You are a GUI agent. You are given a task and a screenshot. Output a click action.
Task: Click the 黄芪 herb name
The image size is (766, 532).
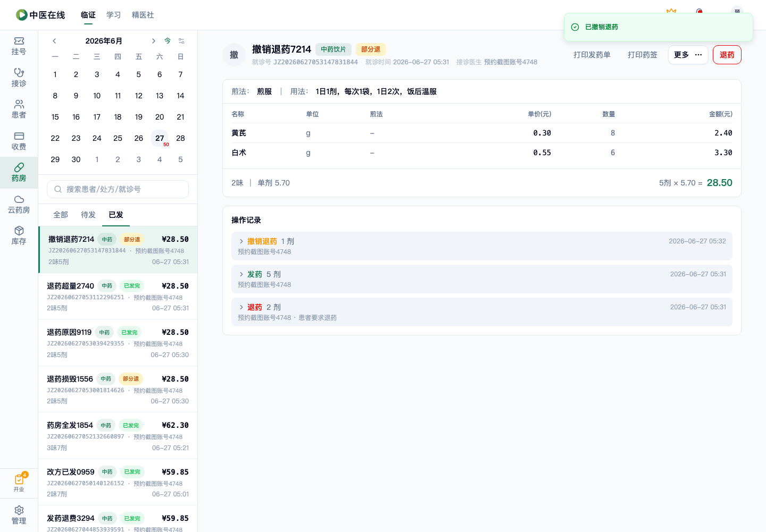click(x=239, y=133)
